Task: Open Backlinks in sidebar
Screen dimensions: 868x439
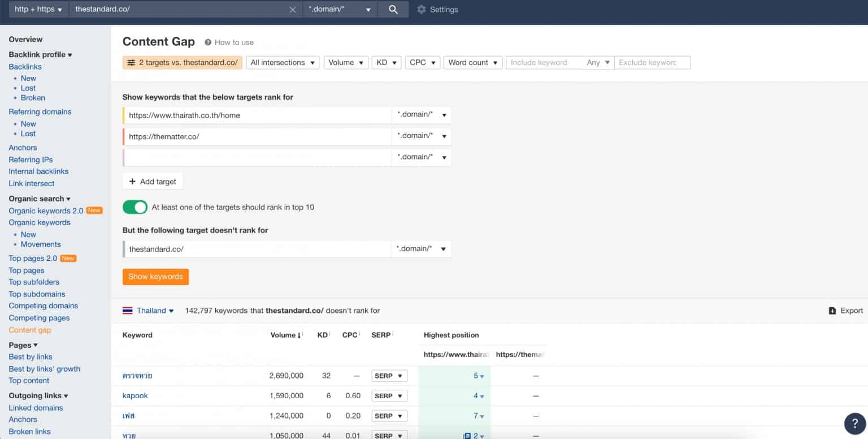Action: coord(25,67)
